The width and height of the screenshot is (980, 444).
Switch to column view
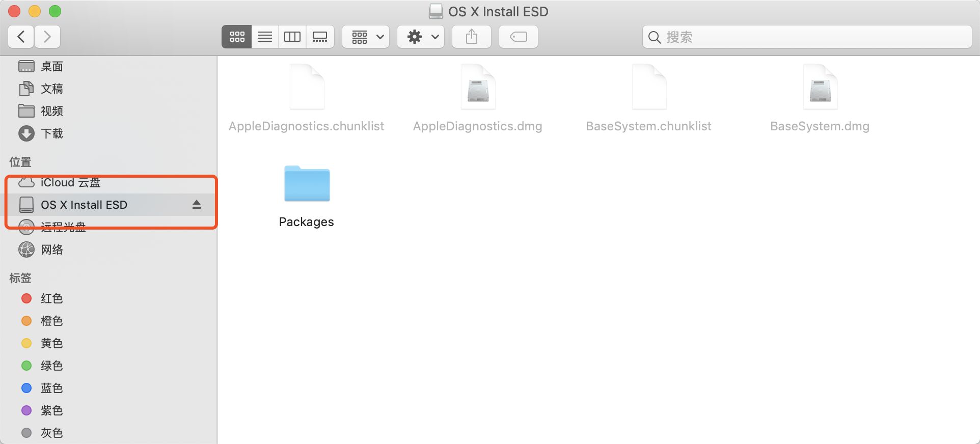coord(292,37)
